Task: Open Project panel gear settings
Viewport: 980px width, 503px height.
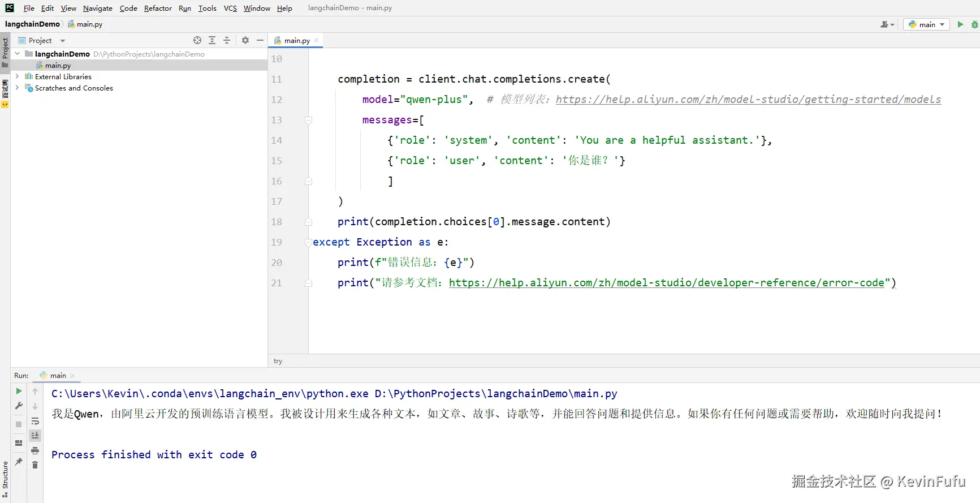Action: 245,40
